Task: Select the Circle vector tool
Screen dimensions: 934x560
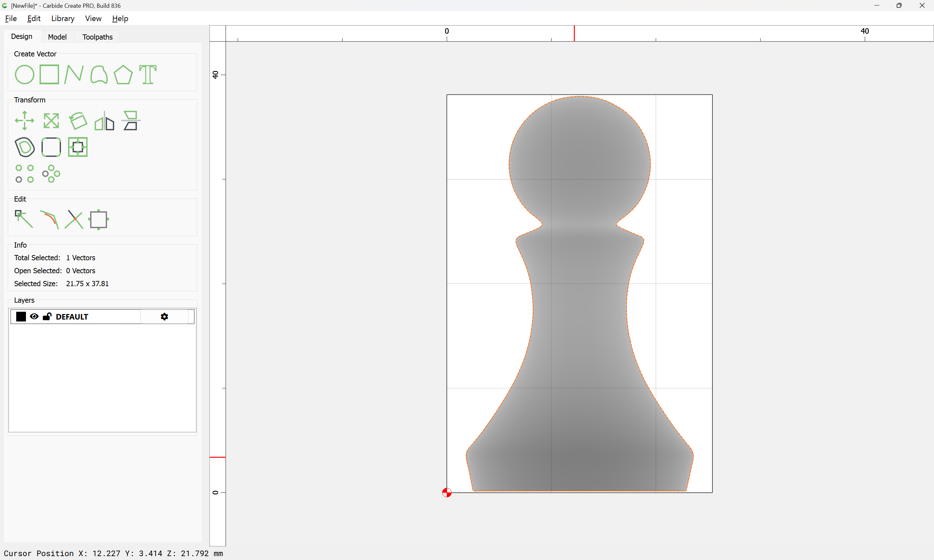Action: pyautogui.click(x=25, y=74)
